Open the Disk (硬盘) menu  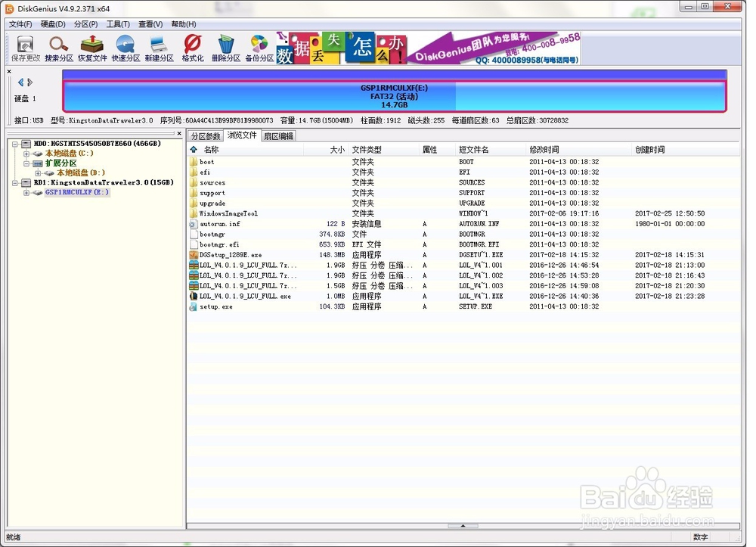pyautogui.click(x=53, y=24)
